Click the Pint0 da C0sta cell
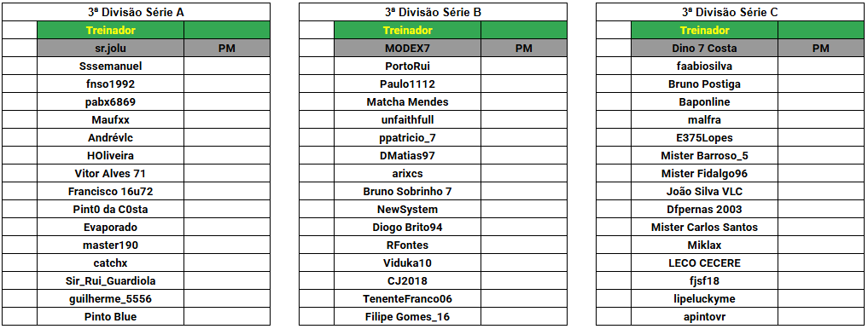 point(111,210)
